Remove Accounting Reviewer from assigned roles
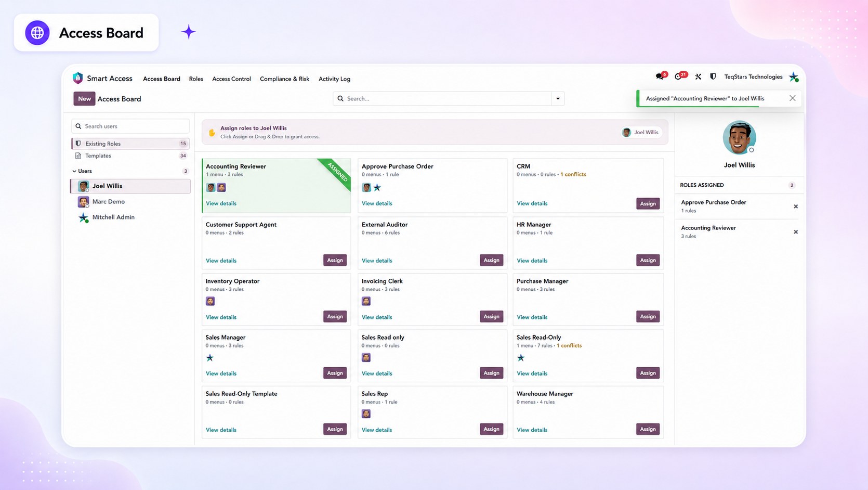Viewport: 868px width, 490px height. [796, 232]
